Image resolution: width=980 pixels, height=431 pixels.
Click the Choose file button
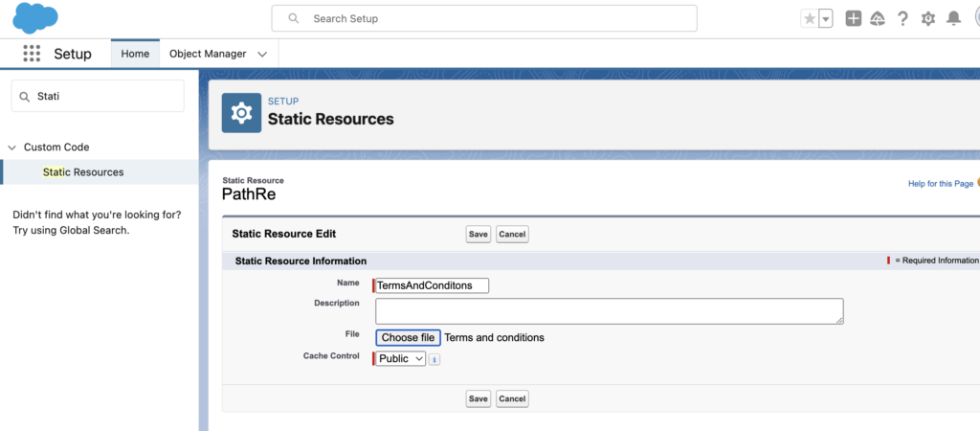click(x=408, y=337)
